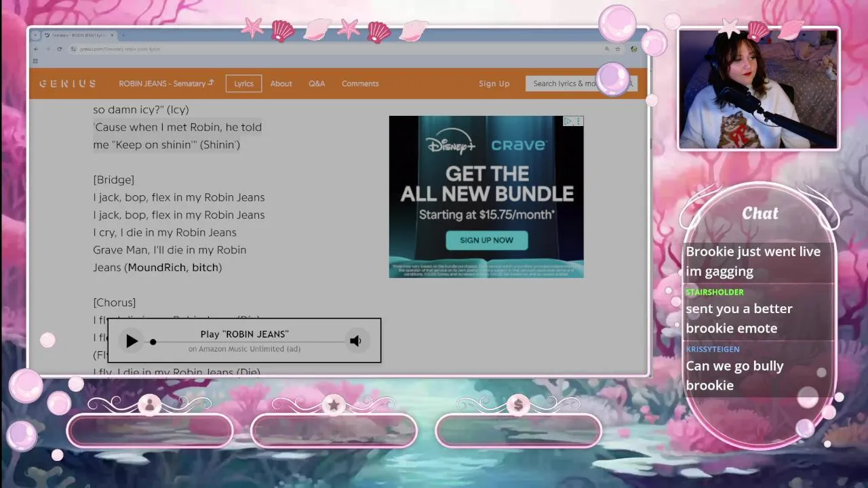Click the person icon above the left overlay panel
Screen dimensions: 868x488
[149, 405]
